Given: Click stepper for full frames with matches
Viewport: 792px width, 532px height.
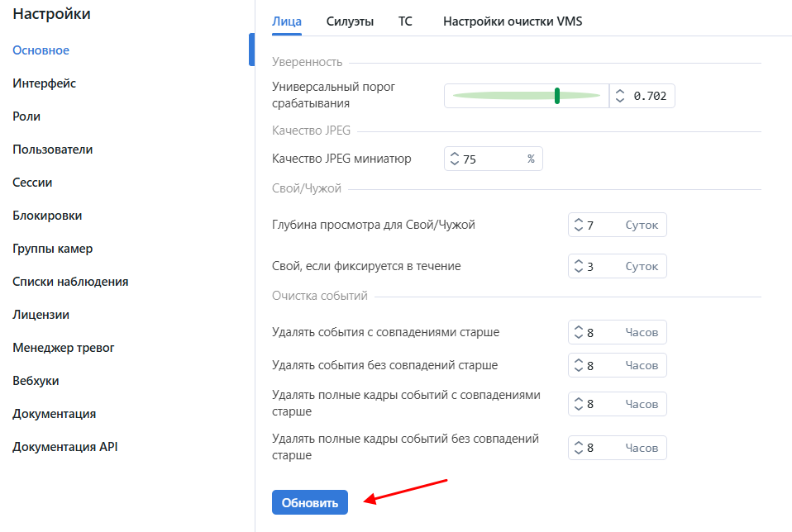Looking at the screenshot, I should tap(578, 404).
